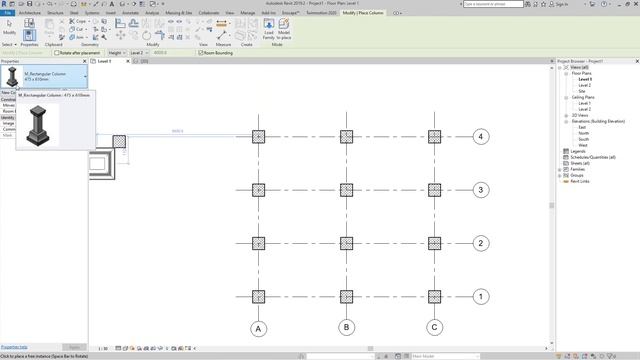
Task: Open the Height/Depth dropdown
Action: (117, 53)
